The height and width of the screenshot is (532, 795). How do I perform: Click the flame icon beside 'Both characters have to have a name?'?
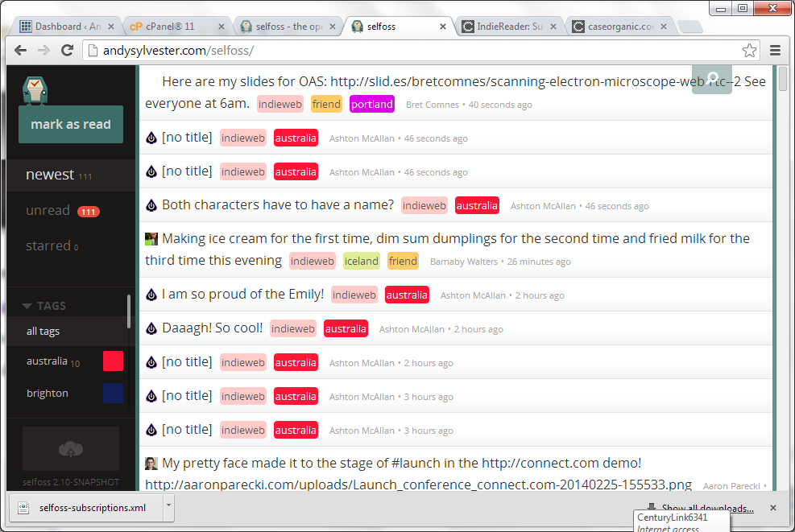(151, 205)
